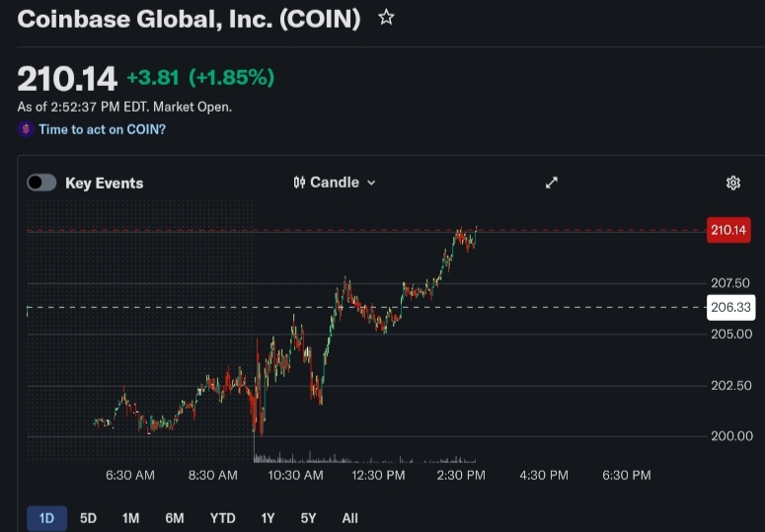765x532 pixels.
Task: Switch chart to 1M range
Action: pyautogui.click(x=130, y=518)
